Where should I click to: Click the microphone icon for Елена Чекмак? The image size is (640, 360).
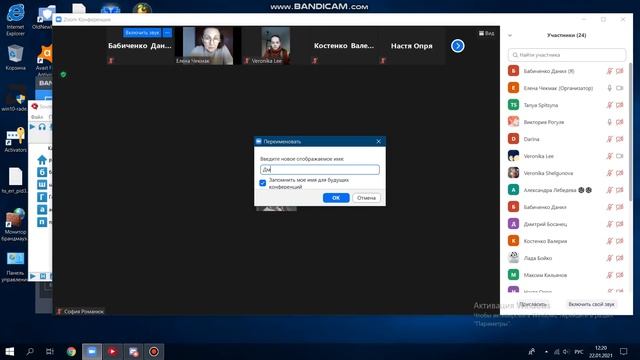pyautogui.click(x=609, y=88)
